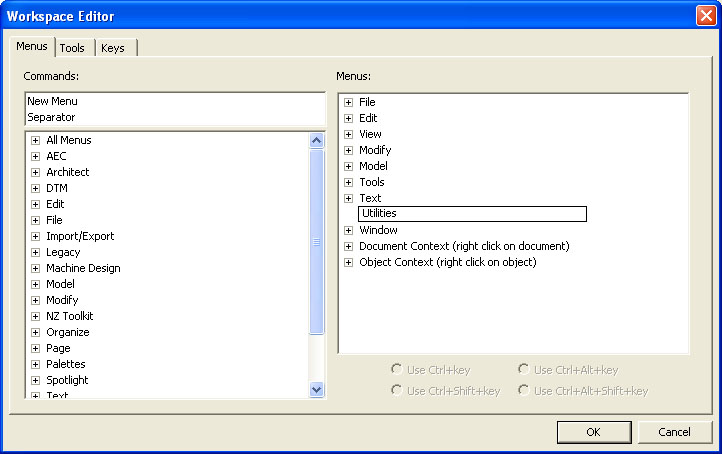Expand the Organize command group
This screenshot has width=722, height=454.
[x=35, y=332]
